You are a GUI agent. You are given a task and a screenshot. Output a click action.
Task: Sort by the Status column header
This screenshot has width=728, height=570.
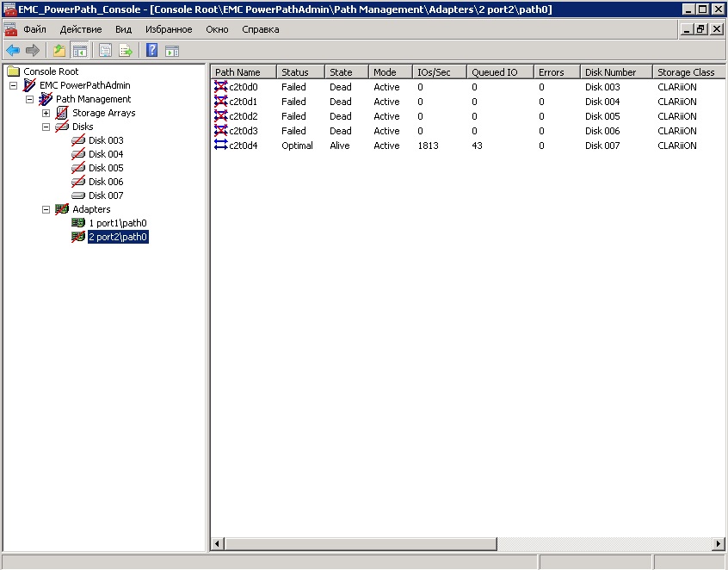[x=300, y=72]
